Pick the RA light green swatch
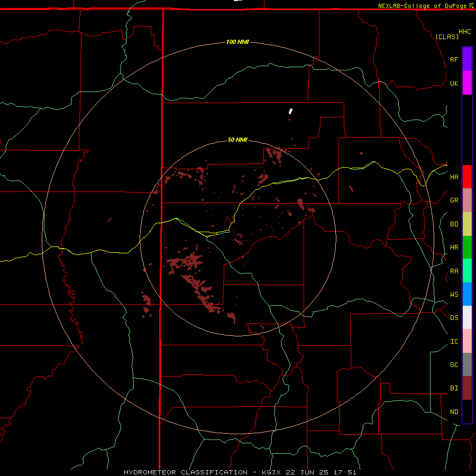Screen dimensions: 476x476 point(467,271)
